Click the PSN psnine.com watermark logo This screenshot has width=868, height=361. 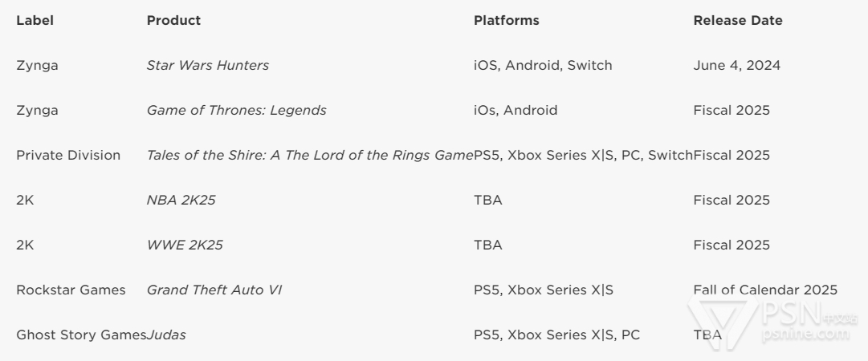[772, 322]
